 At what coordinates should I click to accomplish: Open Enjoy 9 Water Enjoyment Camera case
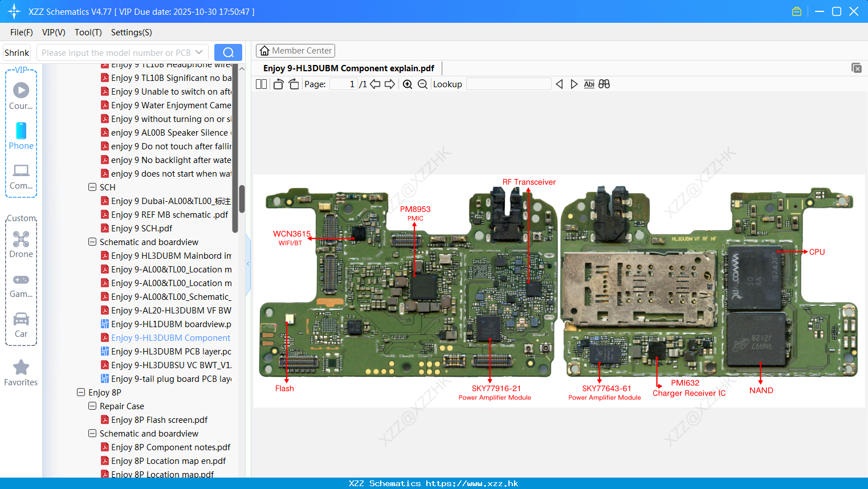coord(166,105)
